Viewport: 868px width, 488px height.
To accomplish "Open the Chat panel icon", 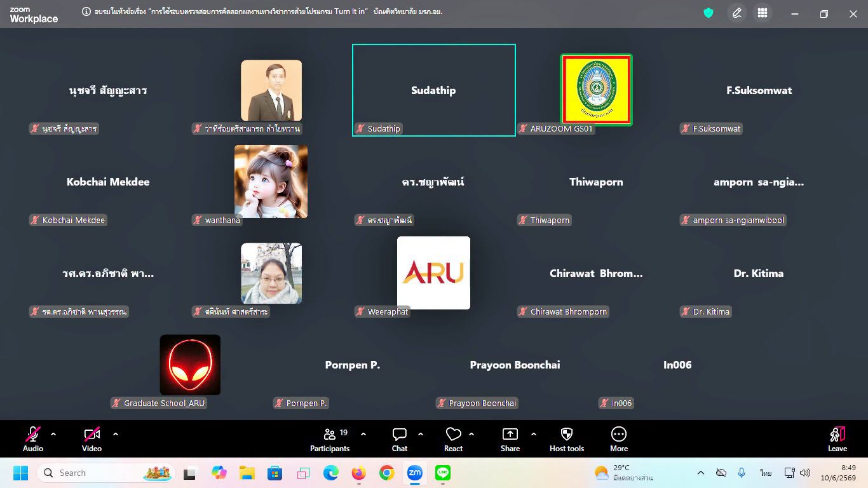I will (x=400, y=434).
